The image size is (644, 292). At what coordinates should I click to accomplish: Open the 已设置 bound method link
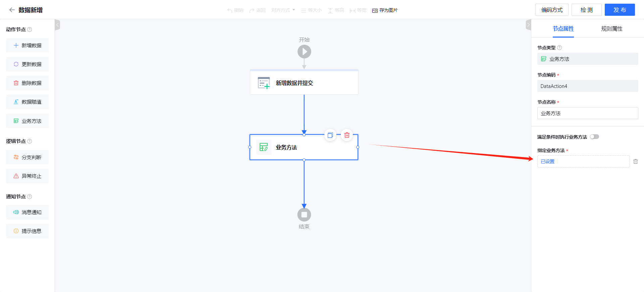pos(548,161)
